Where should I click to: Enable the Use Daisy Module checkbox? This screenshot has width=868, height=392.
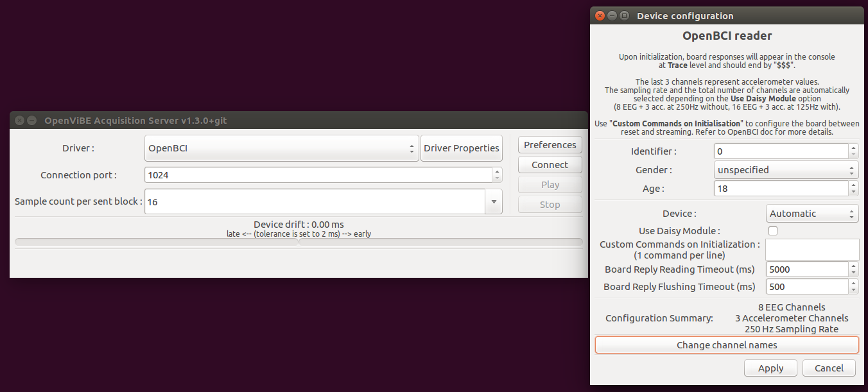coord(773,231)
